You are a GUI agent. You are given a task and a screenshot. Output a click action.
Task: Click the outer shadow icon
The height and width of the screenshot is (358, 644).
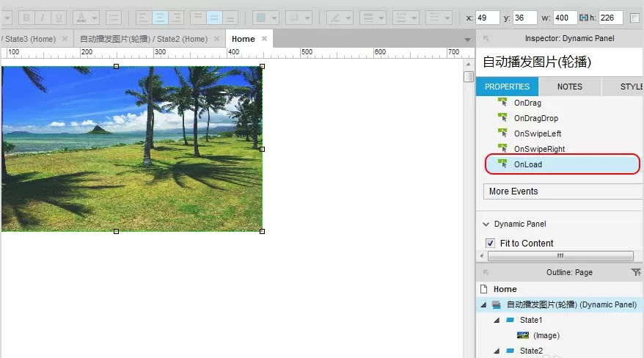[x=294, y=18]
